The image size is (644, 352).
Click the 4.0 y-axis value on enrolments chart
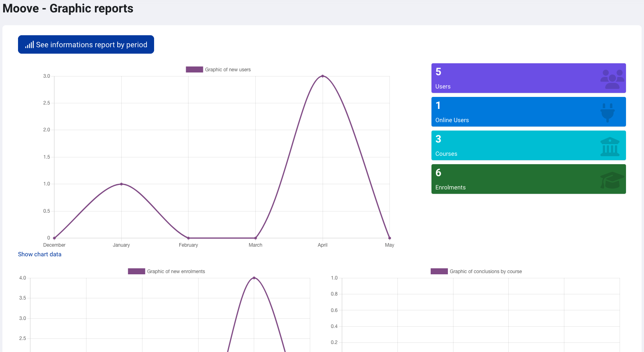(22, 278)
